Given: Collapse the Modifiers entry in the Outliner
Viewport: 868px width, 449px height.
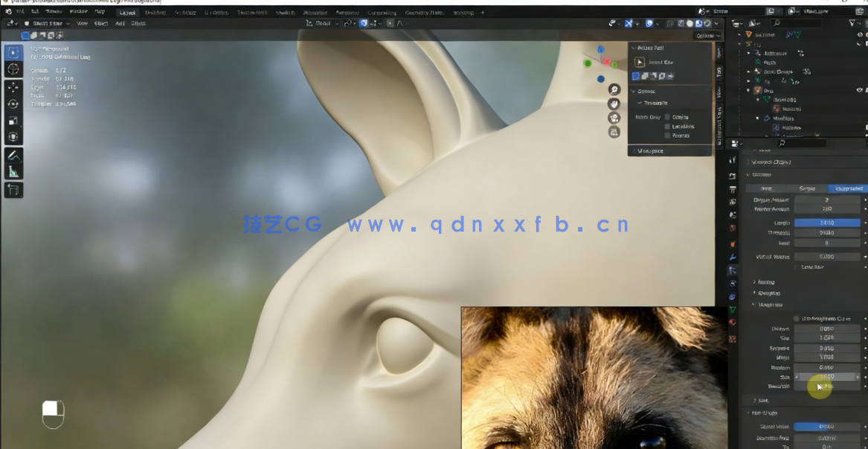Looking at the screenshot, I should (x=758, y=117).
